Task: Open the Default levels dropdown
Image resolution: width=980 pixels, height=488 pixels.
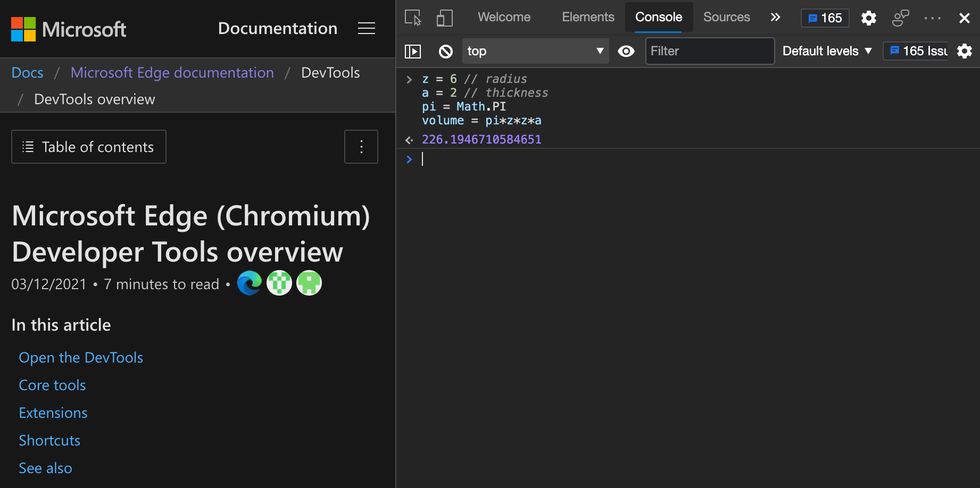Action: [826, 51]
